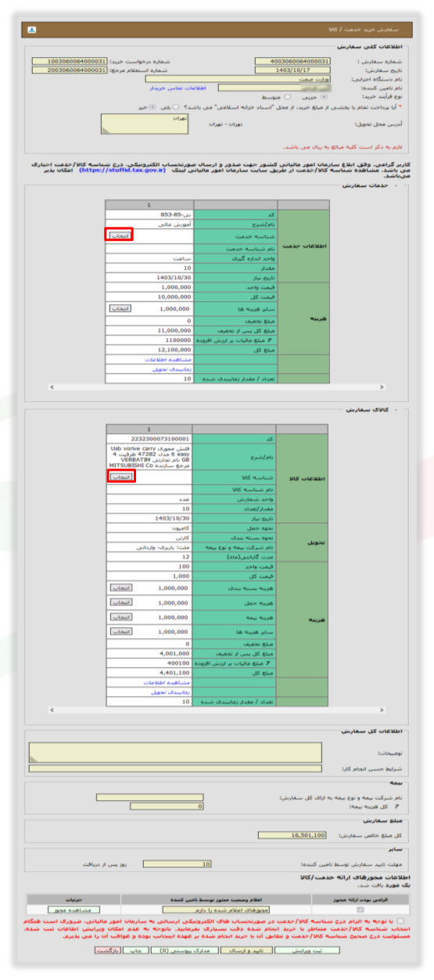Click the کل مبلغ خالص سفارش field

pyautogui.click(x=292, y=835)
